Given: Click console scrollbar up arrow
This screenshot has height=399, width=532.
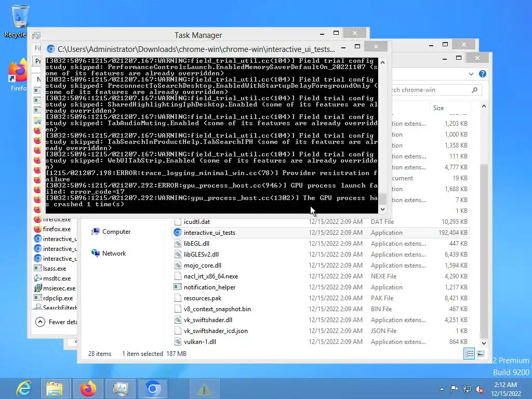Looking at the screenshot, I should pyautogui.click(x=383, y=62).
